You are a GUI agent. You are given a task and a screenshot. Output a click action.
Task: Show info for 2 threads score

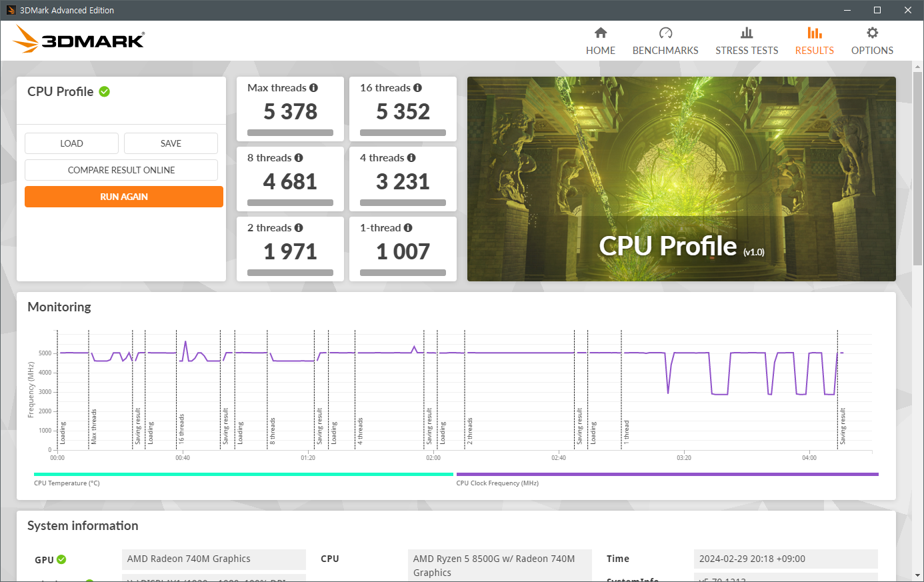tap(299, 228)
